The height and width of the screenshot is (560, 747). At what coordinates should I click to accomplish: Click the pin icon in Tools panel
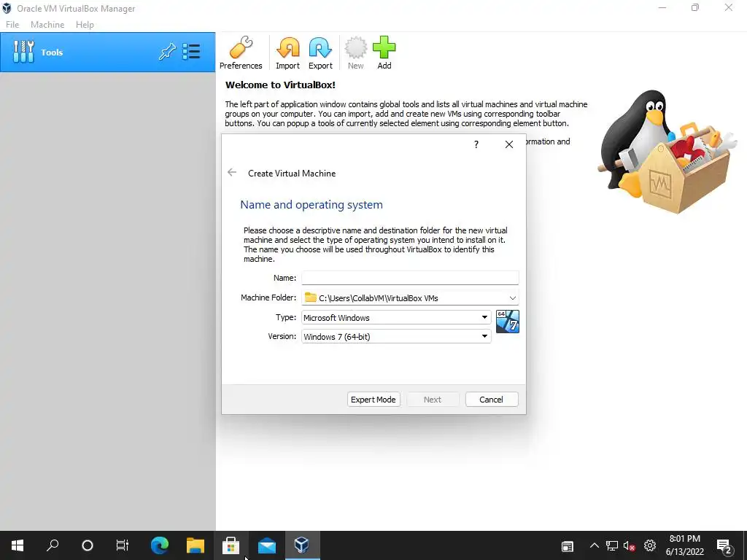point(167,52)
